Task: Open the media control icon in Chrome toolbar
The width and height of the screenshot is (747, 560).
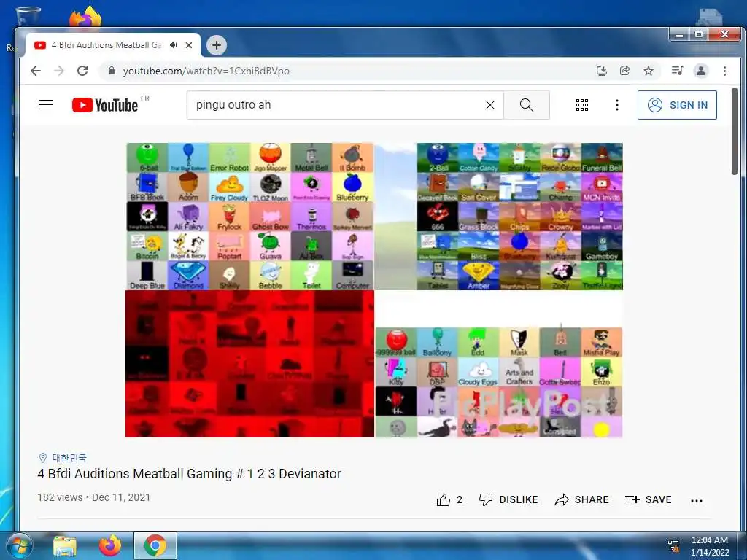Action: (x=677, y=71)
